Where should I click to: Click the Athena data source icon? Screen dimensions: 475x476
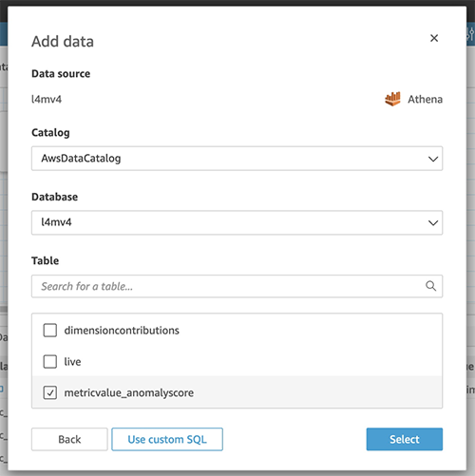coord(392,99)
